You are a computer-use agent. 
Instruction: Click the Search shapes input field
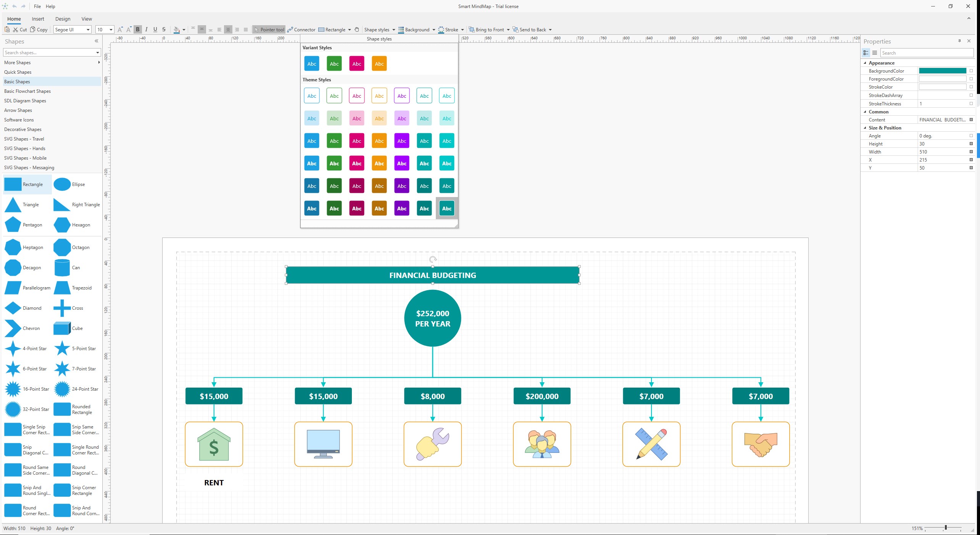pos(49,52)
